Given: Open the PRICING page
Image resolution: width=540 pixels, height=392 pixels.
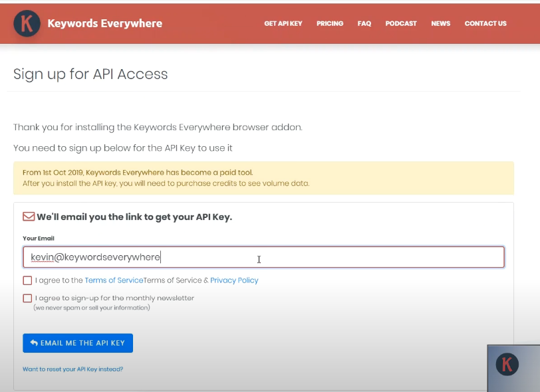Looking at the screenshot, I should [x=330, y=23].
